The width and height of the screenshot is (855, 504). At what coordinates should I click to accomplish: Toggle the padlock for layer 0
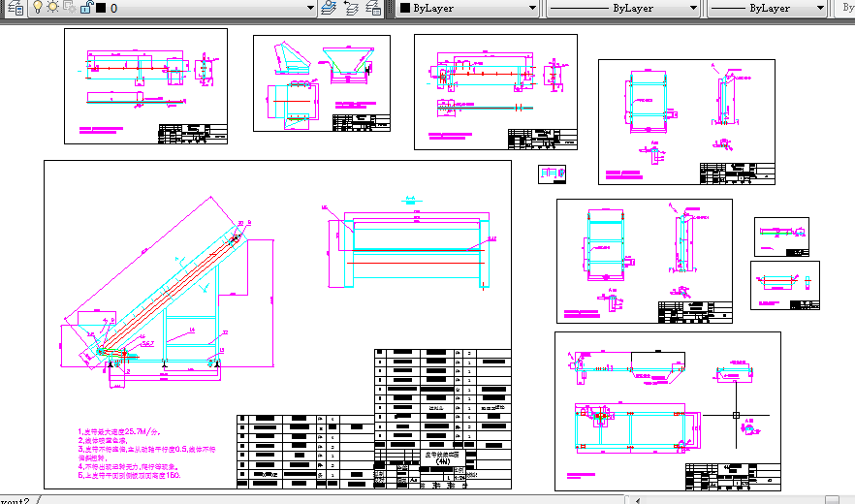click(x=86, y=7)
